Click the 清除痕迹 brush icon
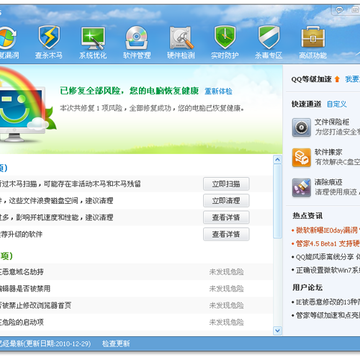 pyautogui.click(x=301, y=187)
